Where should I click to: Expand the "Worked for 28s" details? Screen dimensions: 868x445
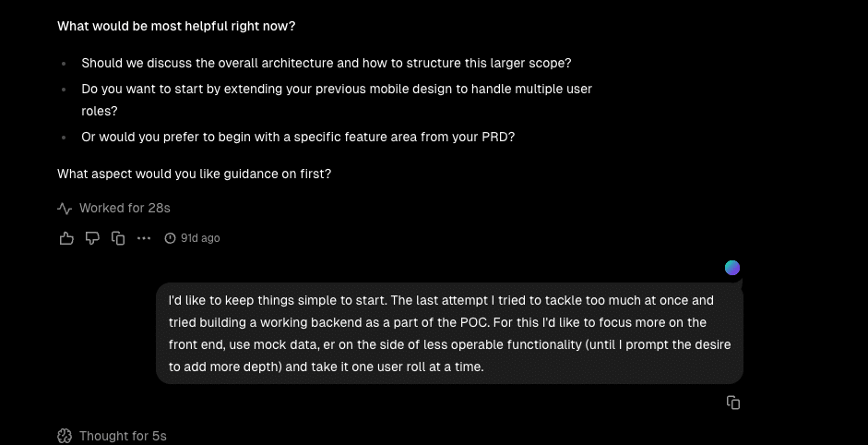tap(125, 209)
